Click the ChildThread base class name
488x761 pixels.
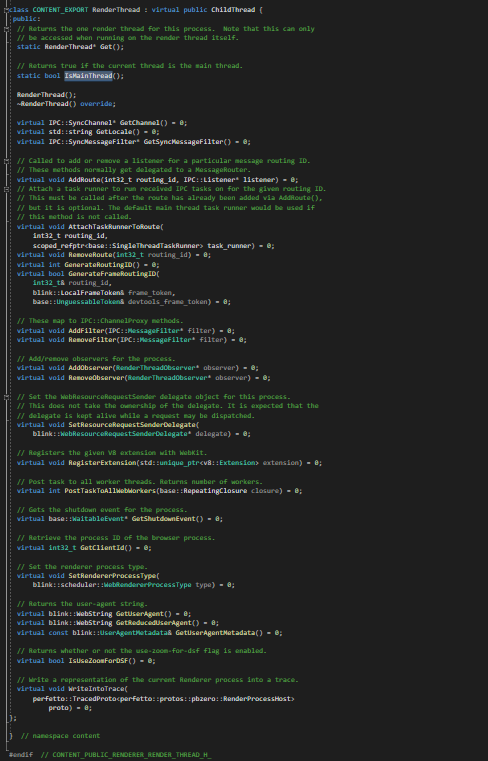[233, 10]
